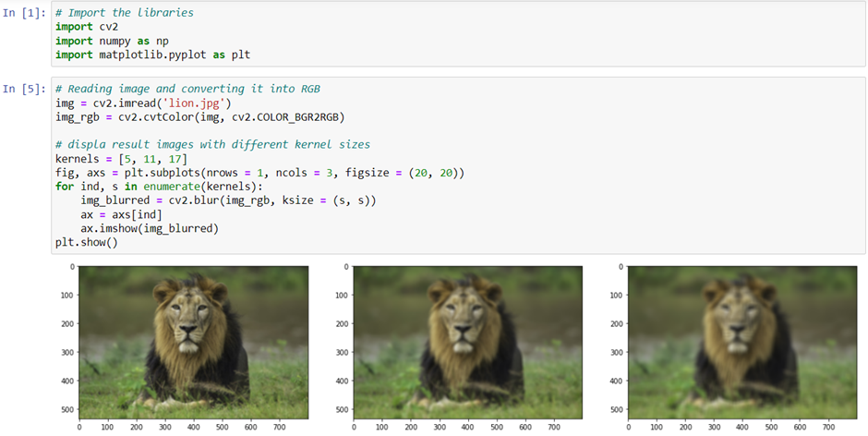The width and height of the screenshot is (868, 436).
Task: Click the plt.subplots figsize line
Action: 259,173
